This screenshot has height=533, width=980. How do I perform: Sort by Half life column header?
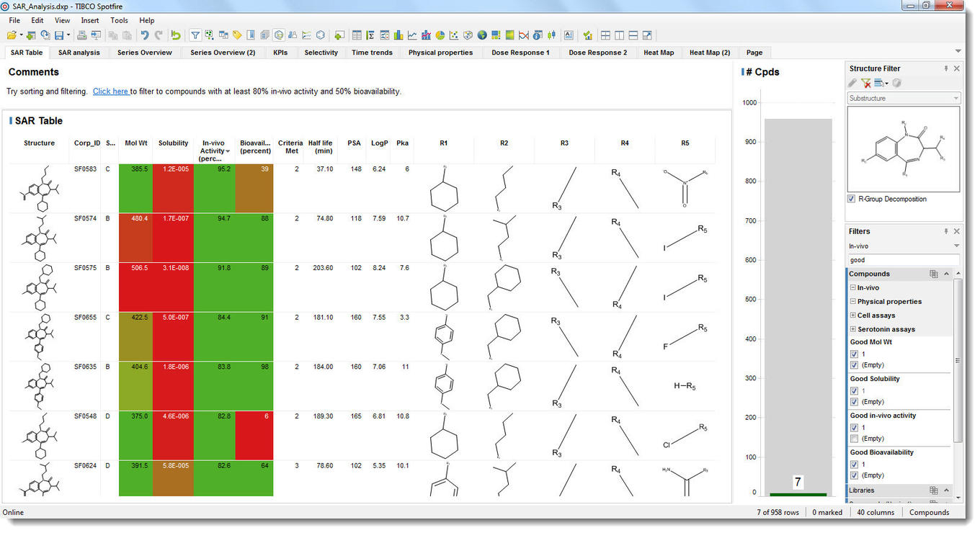tap(320, 147)
